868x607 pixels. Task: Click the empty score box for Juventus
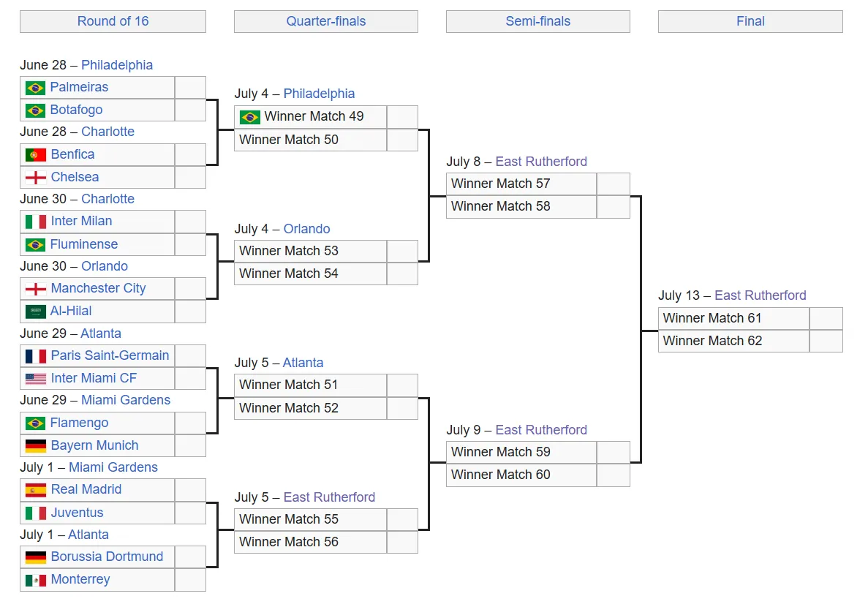pos(190,513)
